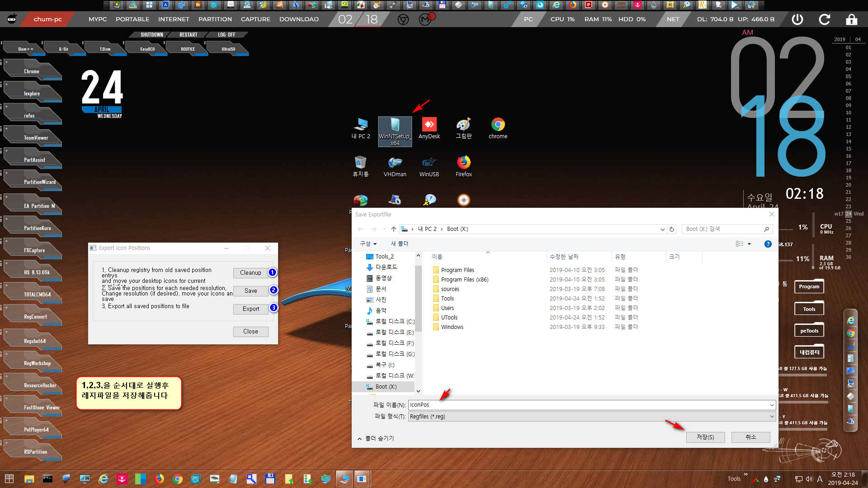Launch Dism++ shortcut button
Screen dimensions: 868x488
point(25,49)
